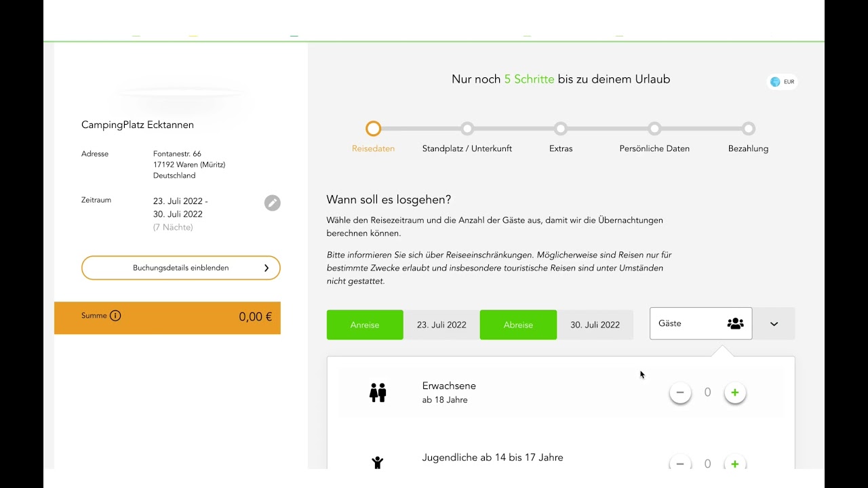The width and height of the screenshot is (868, 488).
Task: Click the green Abreise button
Action: click(518, 325)
